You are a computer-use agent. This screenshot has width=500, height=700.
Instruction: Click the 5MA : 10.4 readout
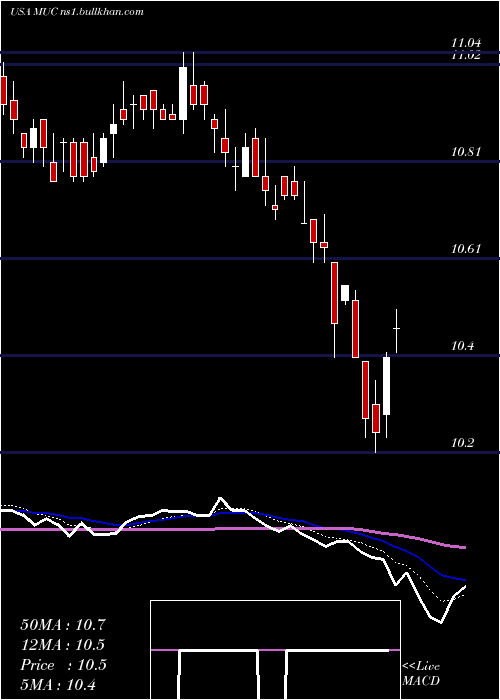tap(58, 684)
